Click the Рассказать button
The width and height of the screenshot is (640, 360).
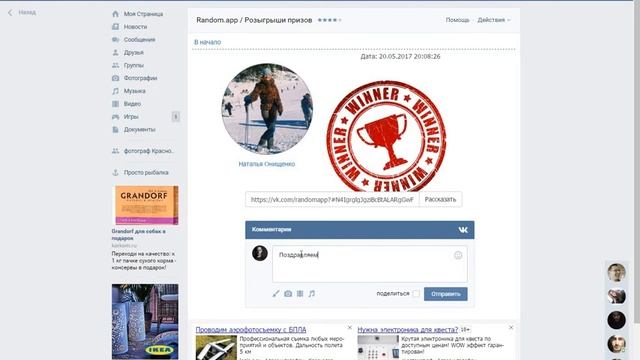440,200
